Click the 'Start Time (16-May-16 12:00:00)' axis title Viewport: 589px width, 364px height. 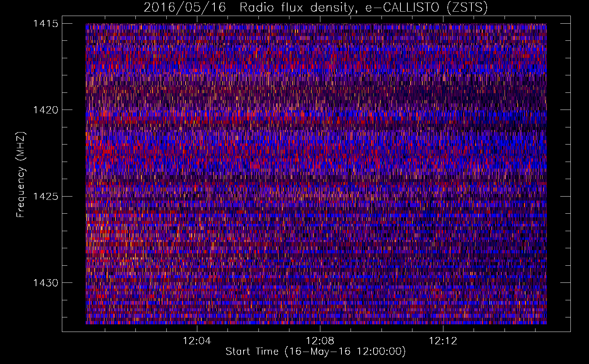(316, 352)
